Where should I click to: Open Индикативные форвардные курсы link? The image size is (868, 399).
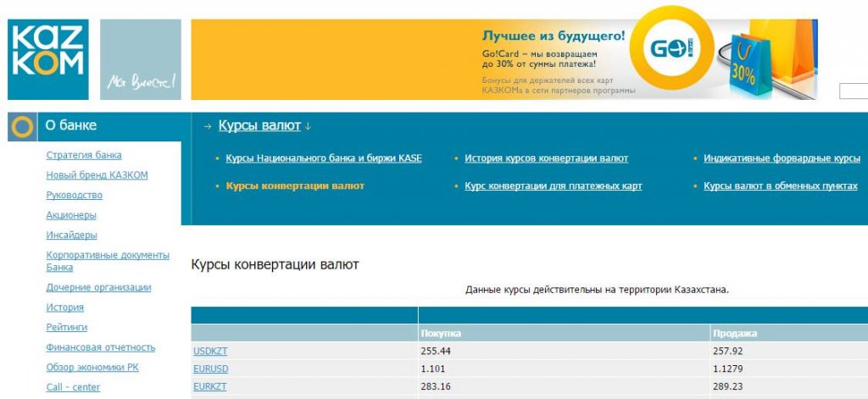click(x=782, y=158)
